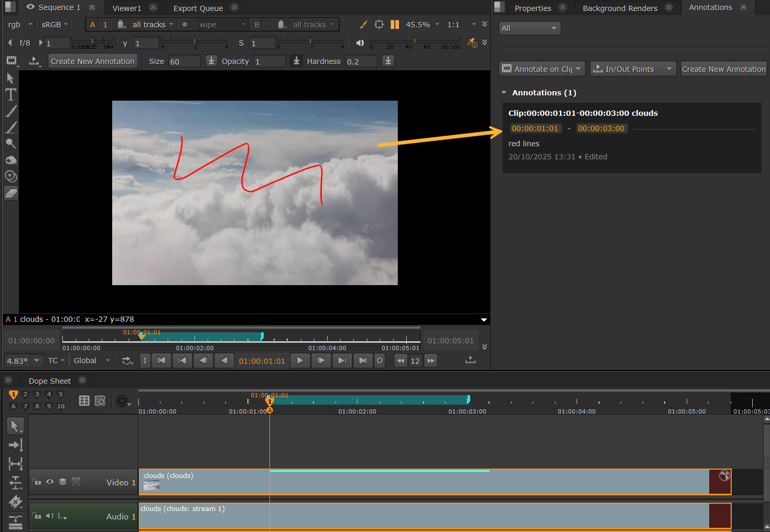770x532 pixels.
Task: Mute the Audio 1 track
Action: (50, 516)
